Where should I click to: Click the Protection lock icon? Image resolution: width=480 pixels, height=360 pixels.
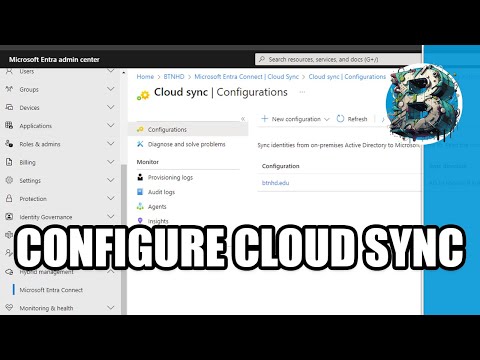point(9,198)
